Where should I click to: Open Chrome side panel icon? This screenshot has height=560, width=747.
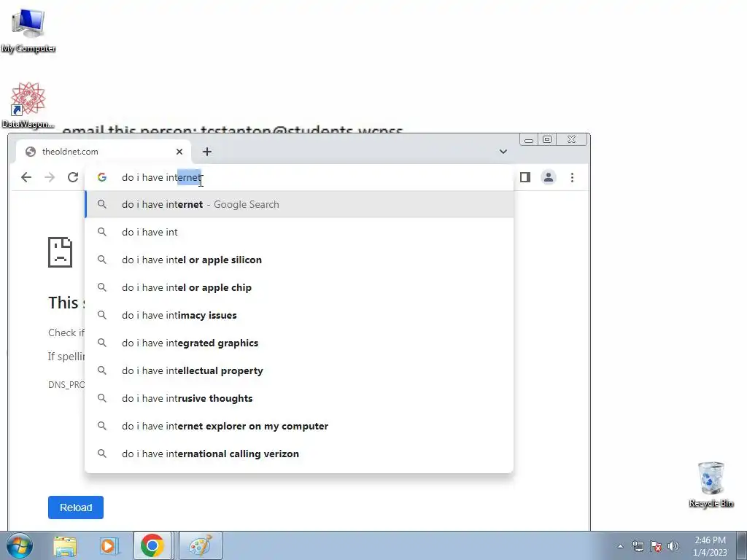point(525,177)
